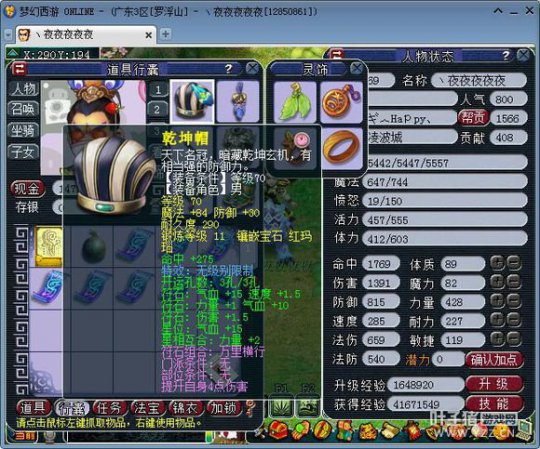Click the computer system icon in bottom toolbar
This screenshot has height=449, width=540.
[525, 429]
